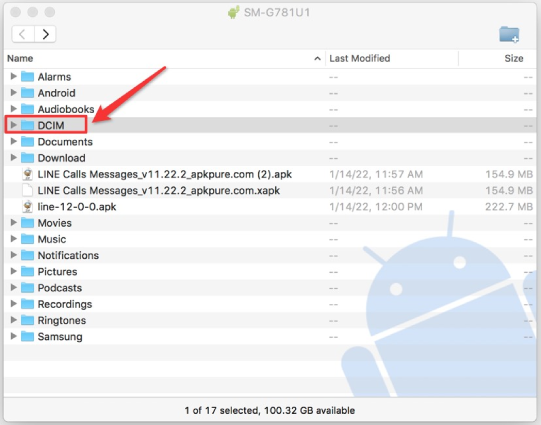Screen dimensions: 541x425
Task: Click the apk icon of apkpure.com (2).apk
Action: [x=27, y=174]
